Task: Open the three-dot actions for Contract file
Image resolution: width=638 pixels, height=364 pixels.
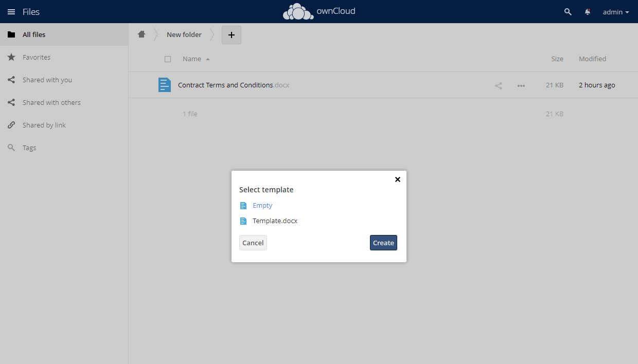Action: 521,85
